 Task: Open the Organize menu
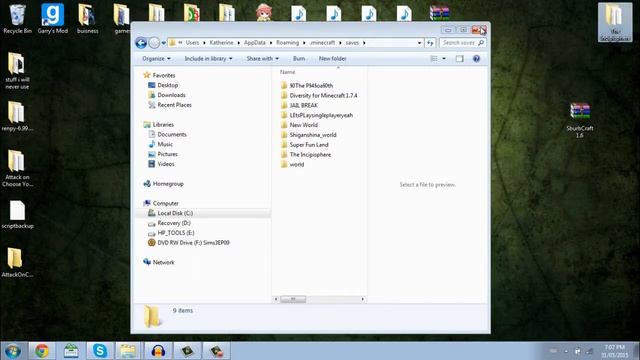pyautogui.click(x=156, y=59)
